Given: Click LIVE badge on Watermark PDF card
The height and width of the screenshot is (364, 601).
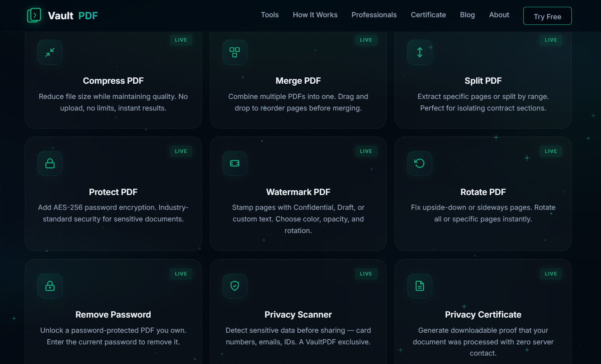Looking at the screenshot, I should pos(366,151).
